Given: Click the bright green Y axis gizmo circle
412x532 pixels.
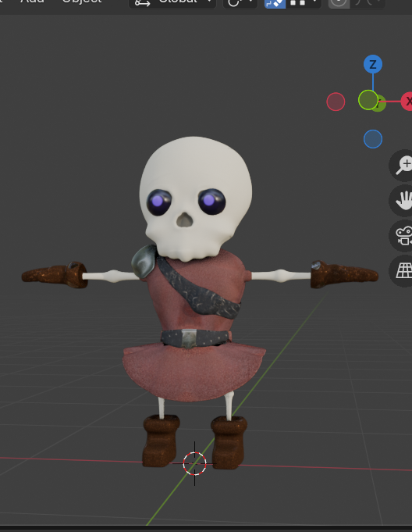Looking at the screenshot, I should point(368,100).
